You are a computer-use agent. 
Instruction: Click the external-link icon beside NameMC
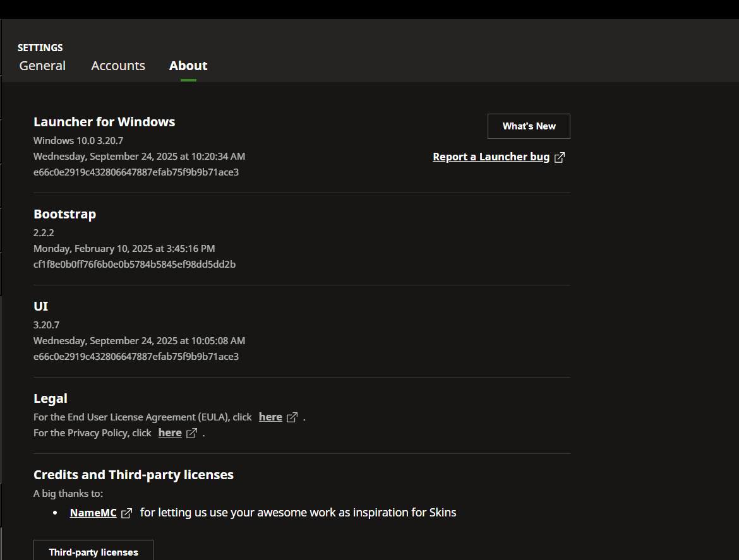(126, 513)
